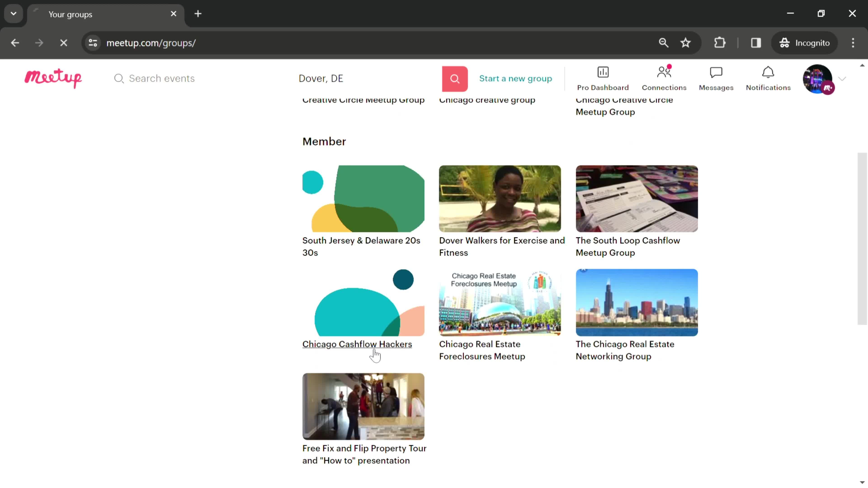Open the Notifications bell
Screen dimensions: 868x488
(x=768, y=72)
